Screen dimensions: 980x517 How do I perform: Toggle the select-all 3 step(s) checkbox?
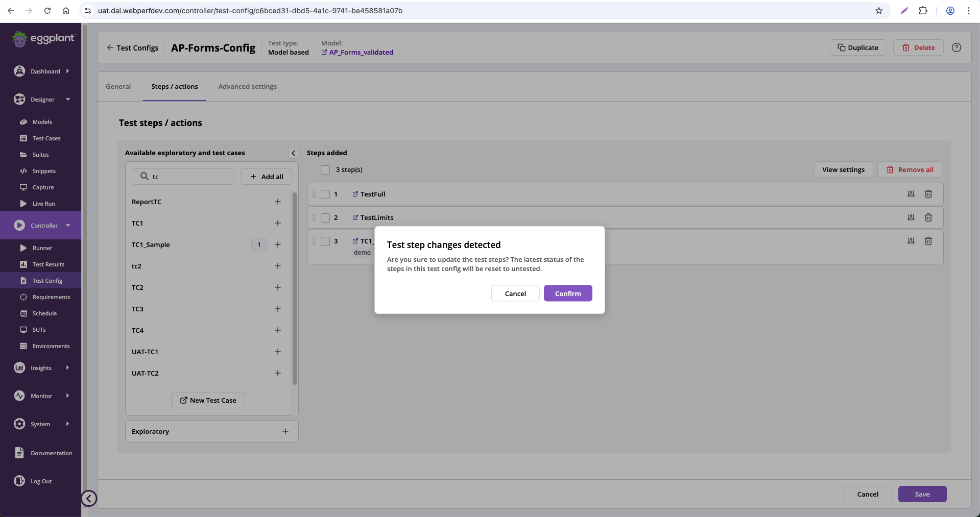[325, 170]
